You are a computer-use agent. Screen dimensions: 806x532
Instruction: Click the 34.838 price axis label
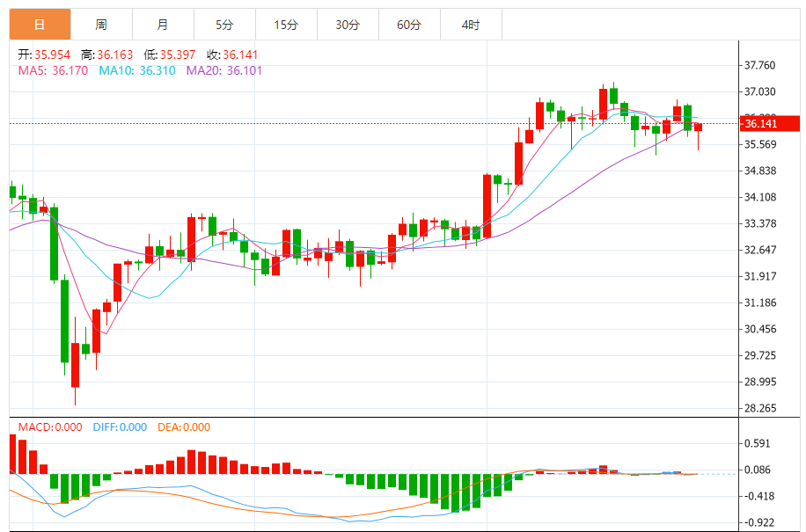point(760,171)
